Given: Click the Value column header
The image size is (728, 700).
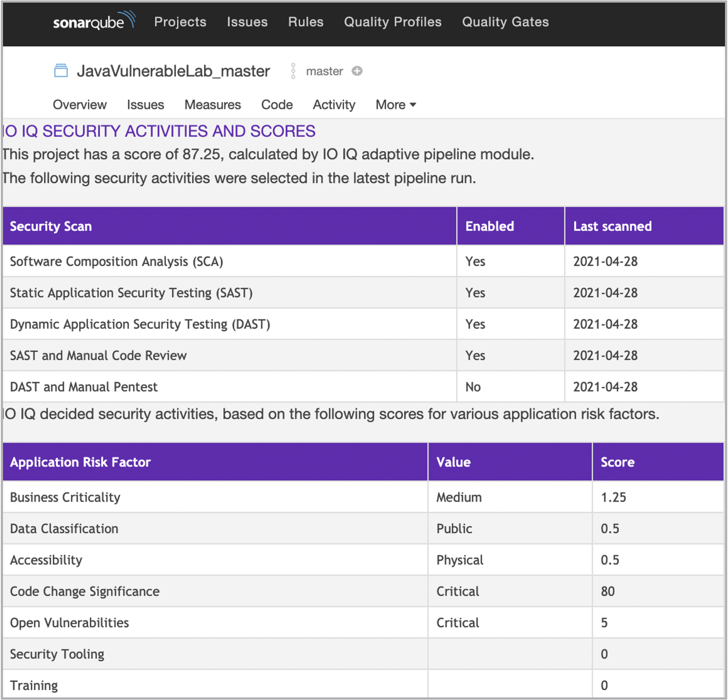Looking at the screenshot, I should point(510,462).
